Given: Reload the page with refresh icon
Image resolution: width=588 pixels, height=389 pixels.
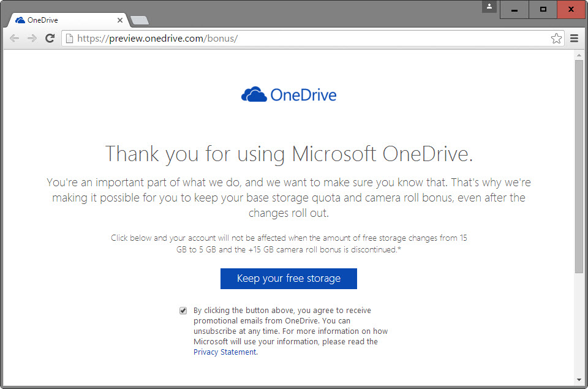Looking at the screenshot, I should (50, 38).
